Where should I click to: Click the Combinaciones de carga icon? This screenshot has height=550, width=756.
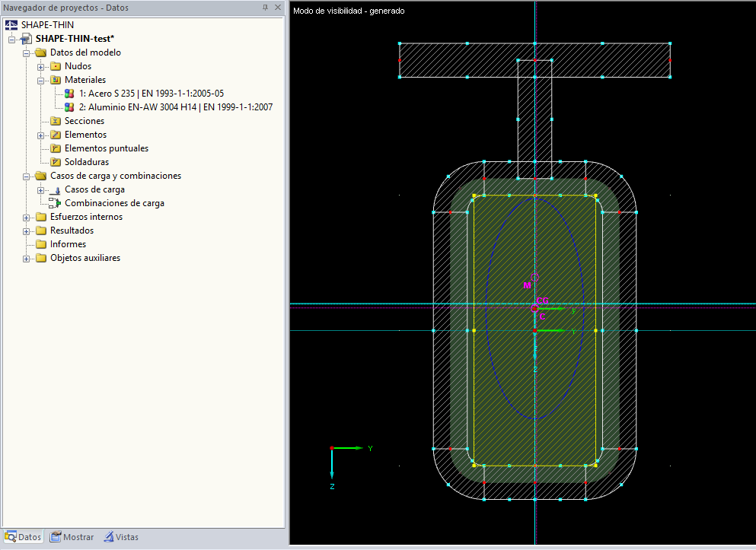(x=55, y=203)
